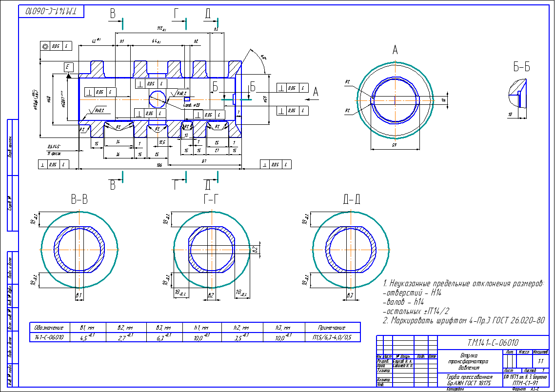Select the part name "Втулка трансформатора давления"

tap(469, 362)
